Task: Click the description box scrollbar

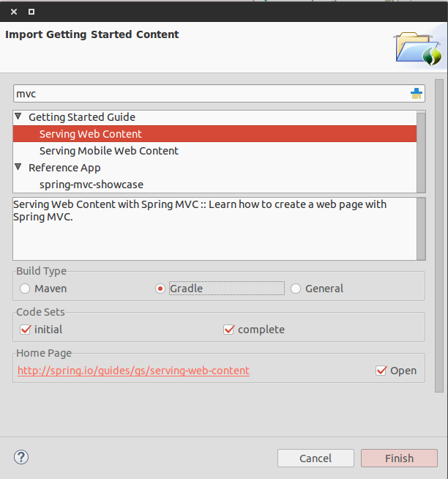Action: click(x=421, y=229)
